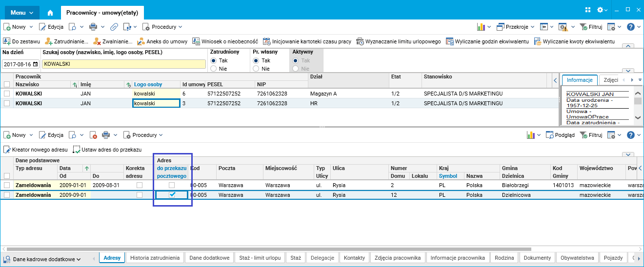Image resolution: width=644 pixels, height=267 pixels.
Task: Click the Zwalnianie dismiss-employee icon
Action: click(97, 41)
